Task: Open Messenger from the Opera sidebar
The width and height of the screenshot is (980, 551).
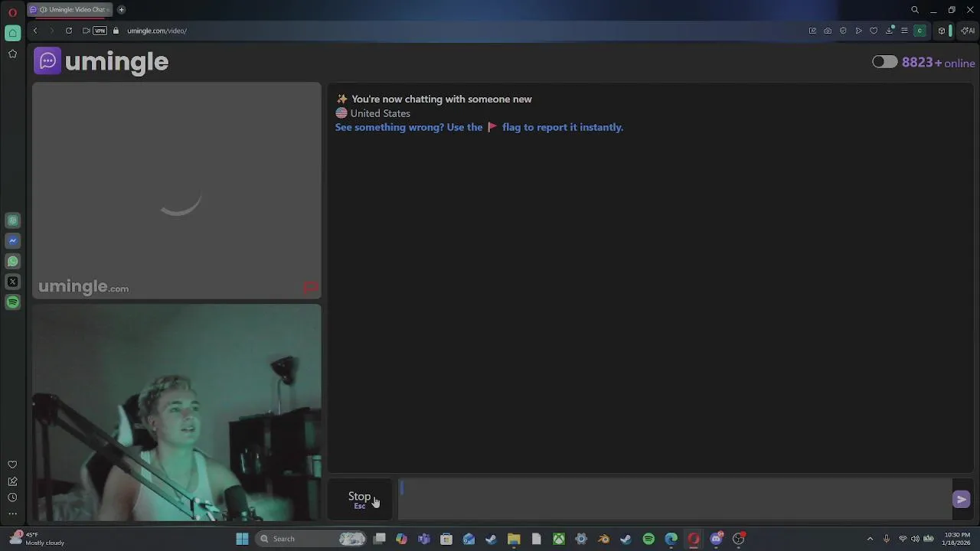Action: coord(12,241)
